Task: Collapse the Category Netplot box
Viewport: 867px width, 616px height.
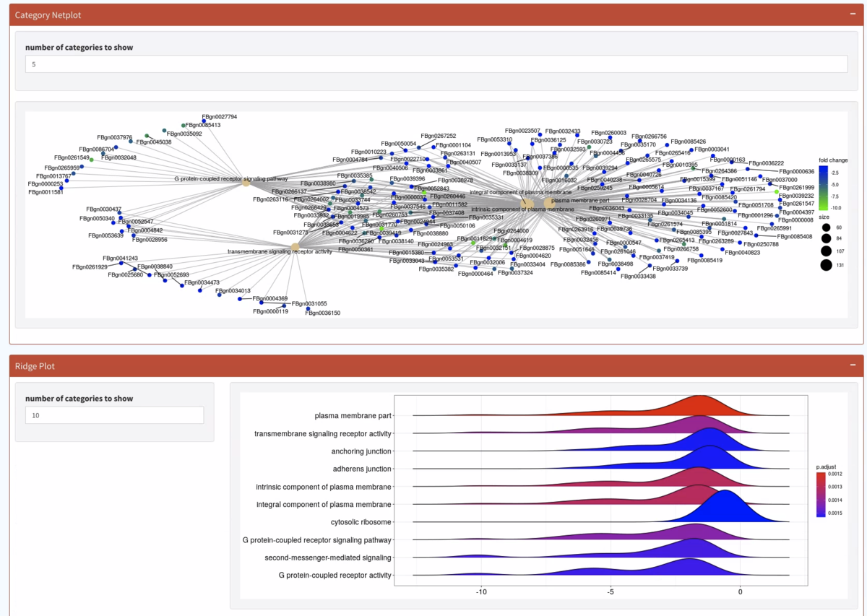Action: [x=853, y=14]
